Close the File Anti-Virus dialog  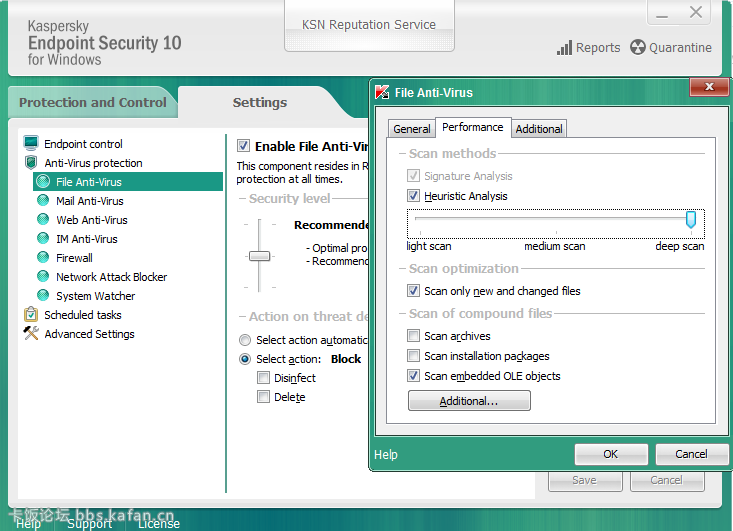tap(709, 87)
